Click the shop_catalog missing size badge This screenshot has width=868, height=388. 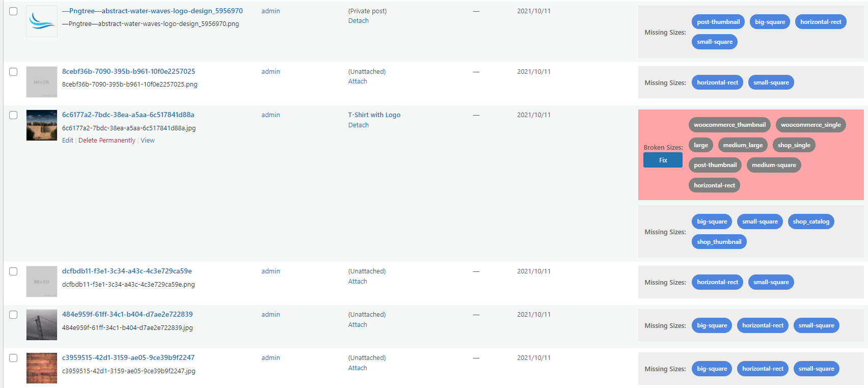pos(811,221)
